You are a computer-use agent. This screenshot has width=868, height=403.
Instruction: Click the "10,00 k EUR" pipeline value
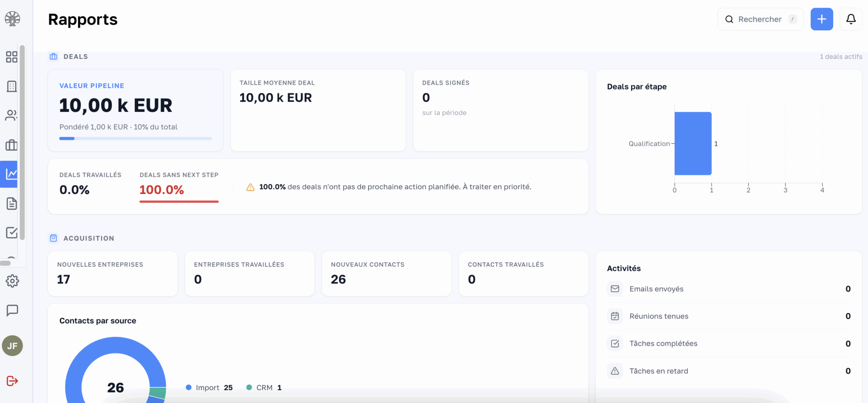116,106
